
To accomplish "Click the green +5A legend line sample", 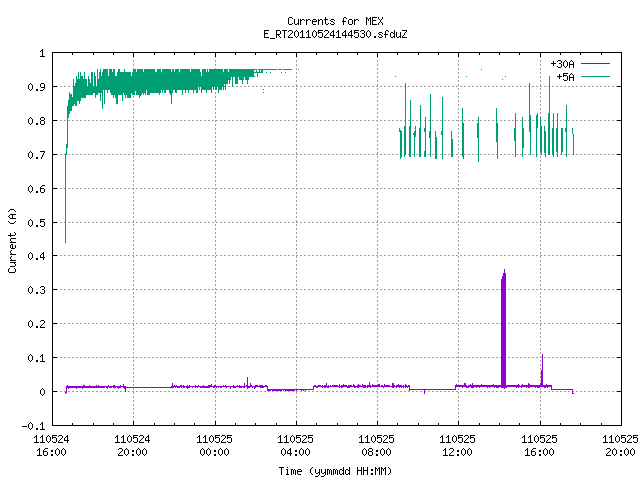I will pyautogui.click(x=595, y=76).
